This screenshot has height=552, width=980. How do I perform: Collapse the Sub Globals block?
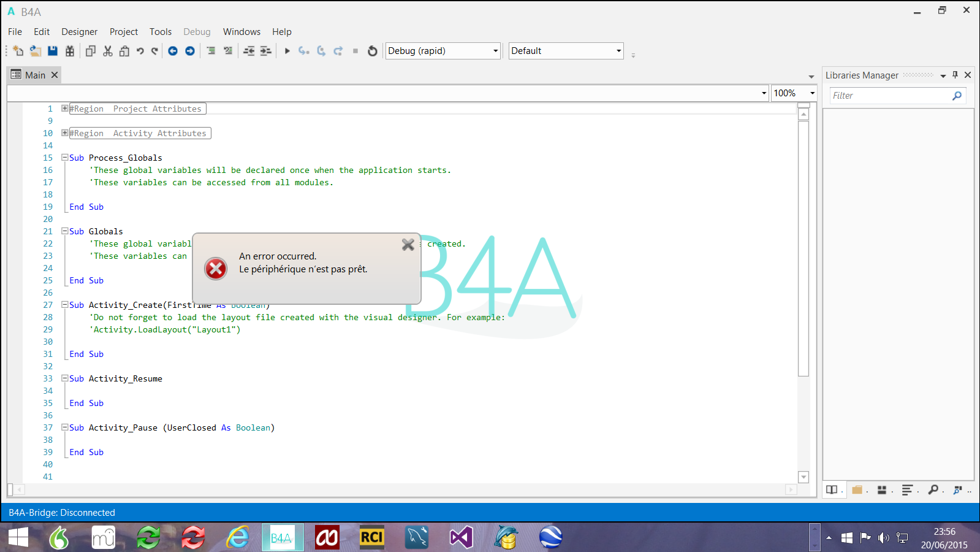pos(65,231)
